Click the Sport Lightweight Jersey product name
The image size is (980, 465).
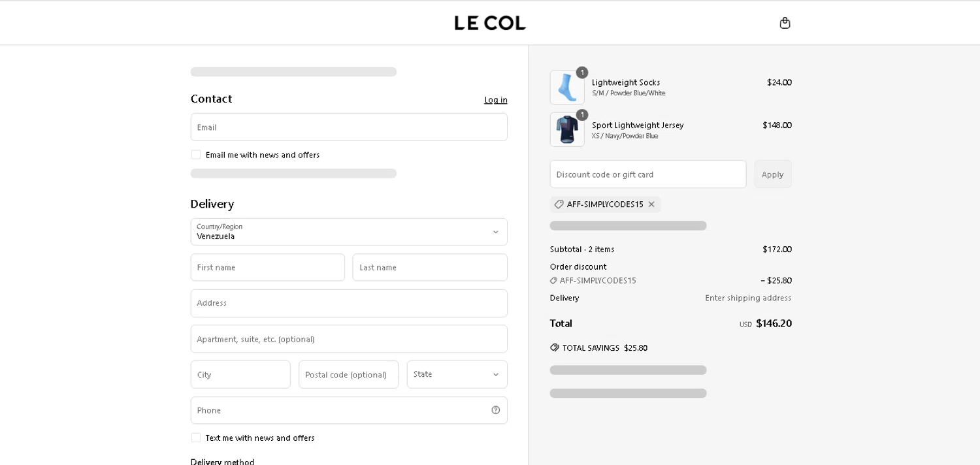tap(638, 125)
